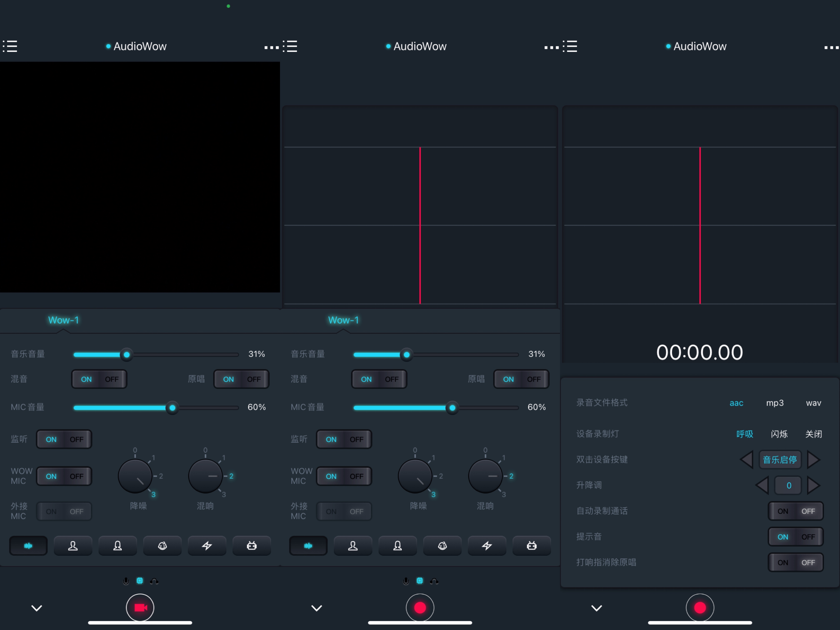840x630 pixels.
Task: Select the baby face voice effect in left panel
Action: (162, 546)
